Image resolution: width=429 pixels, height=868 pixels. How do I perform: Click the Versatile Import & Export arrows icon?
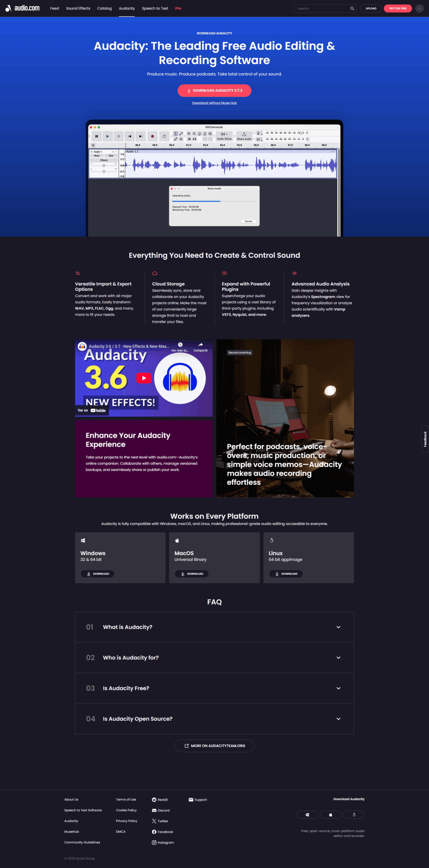coord(78,273)
